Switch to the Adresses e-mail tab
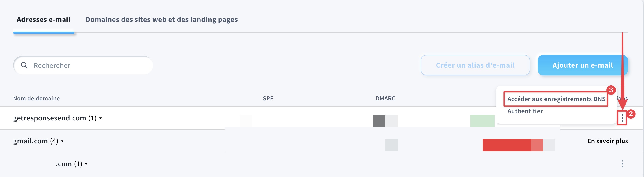This screenshot has width=644, height=177. click(x=43, y=20)
